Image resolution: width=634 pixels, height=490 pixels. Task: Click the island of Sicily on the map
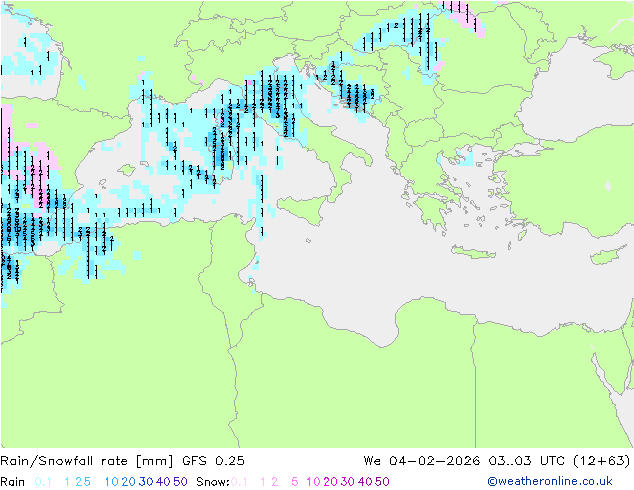[302, 209]
